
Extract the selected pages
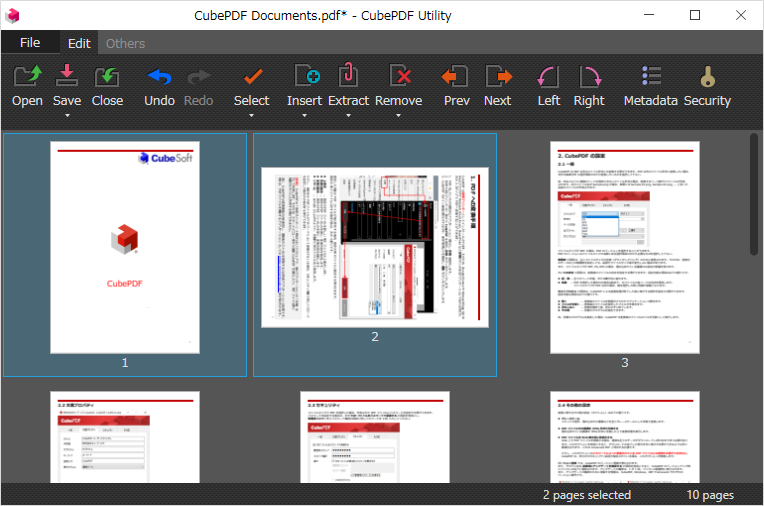tap(348, 78)
